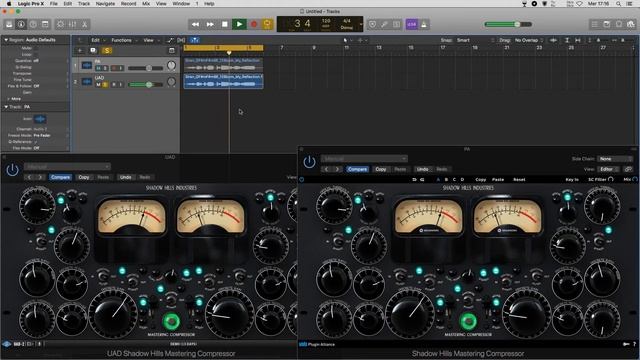Image resolution: width=640 pixels, height=360 pixels.
Task: Click the Add Track plus button
Action: (x=80, y=51)
